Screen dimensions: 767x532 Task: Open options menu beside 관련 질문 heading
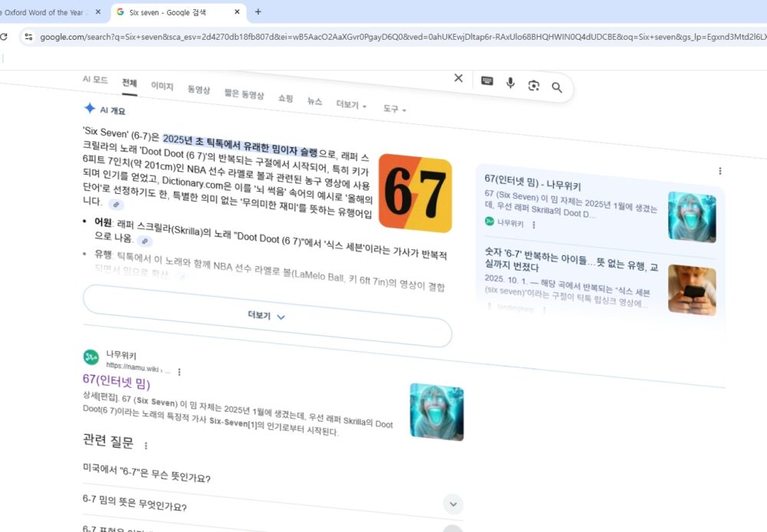[x=146, y=445]
